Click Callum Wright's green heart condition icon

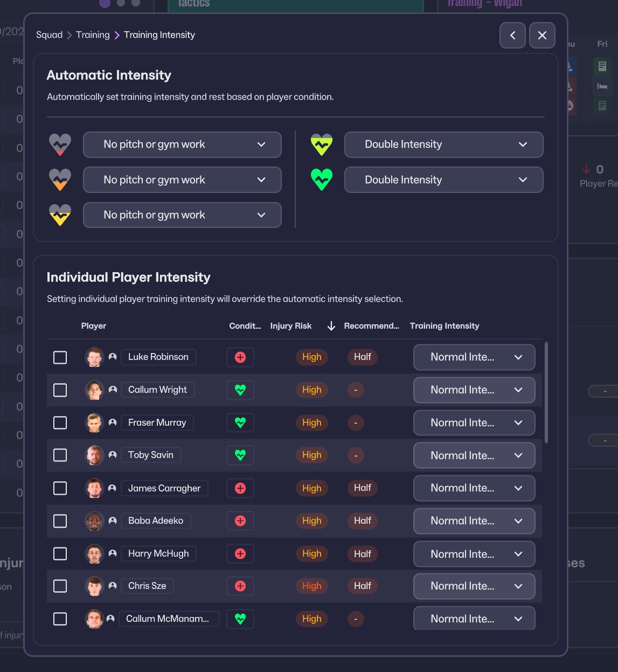240,390
